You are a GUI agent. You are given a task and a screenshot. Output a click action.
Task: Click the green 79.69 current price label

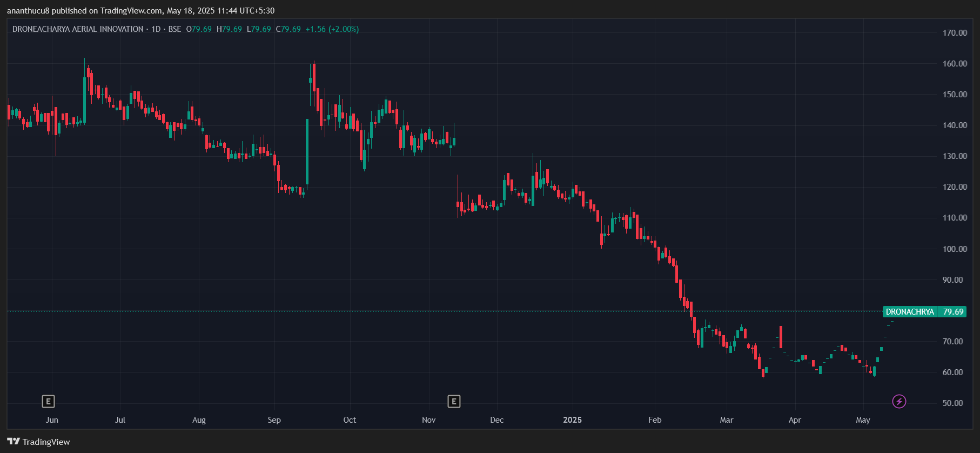(x=953, y=312)
